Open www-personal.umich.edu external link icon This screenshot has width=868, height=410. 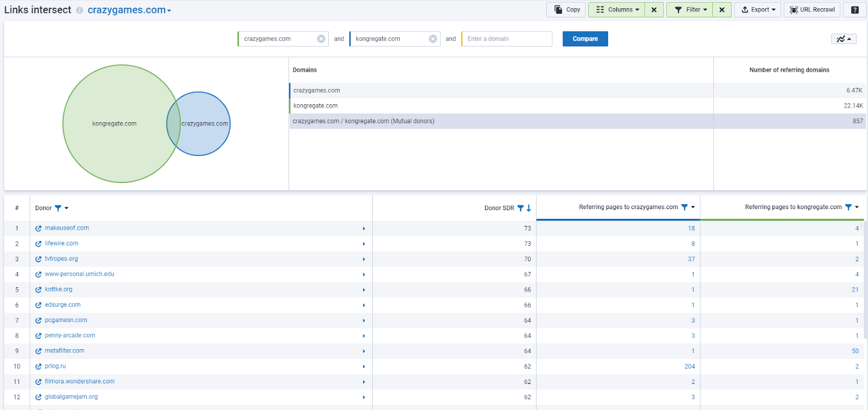click(x=39, y=274)
